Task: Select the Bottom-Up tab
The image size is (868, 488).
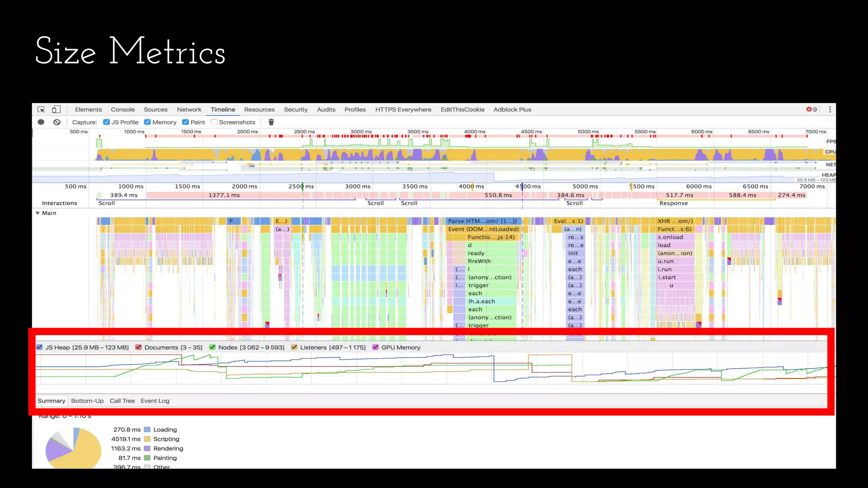Action: coord(87,401)
